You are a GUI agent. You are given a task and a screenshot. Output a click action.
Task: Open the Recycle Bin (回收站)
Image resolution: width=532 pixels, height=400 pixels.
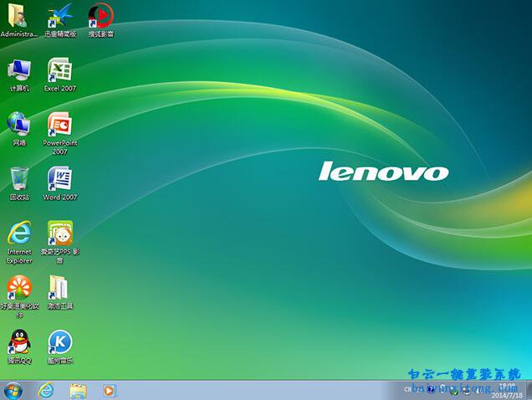pos(18,179)
